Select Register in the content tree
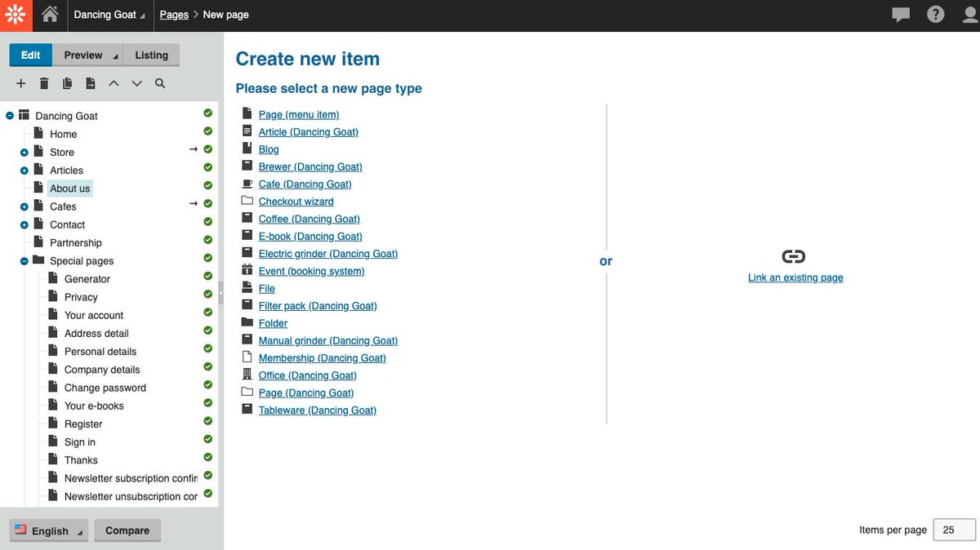The image size is (980, 550). click(83, 424)
